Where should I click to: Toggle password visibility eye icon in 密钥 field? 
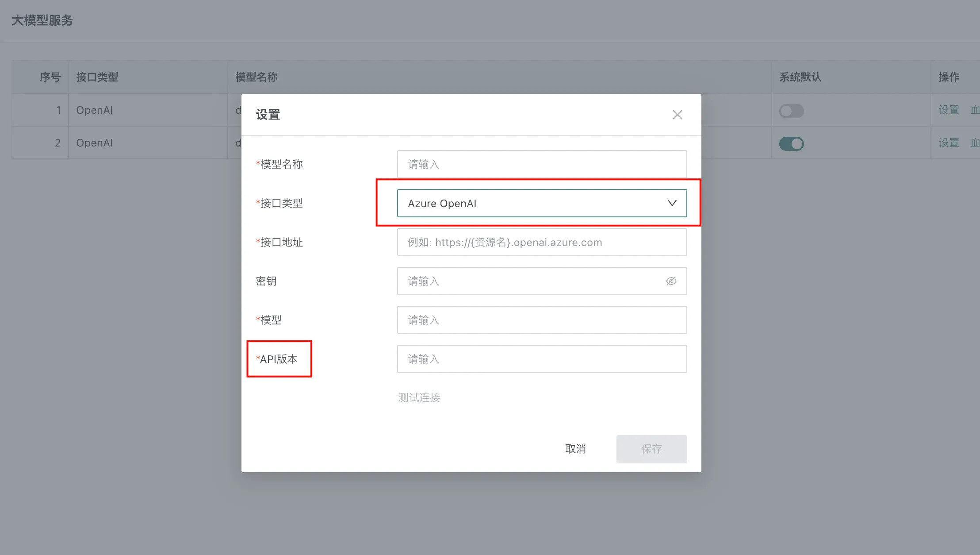tap(671, 281)
